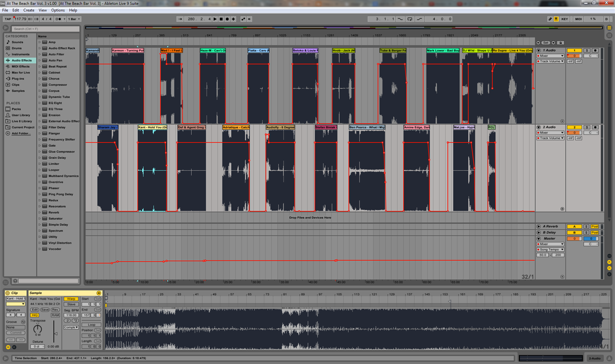The image size is (615, 364).
Task: Select the Plug-ins category
Action: coord(18,79)
